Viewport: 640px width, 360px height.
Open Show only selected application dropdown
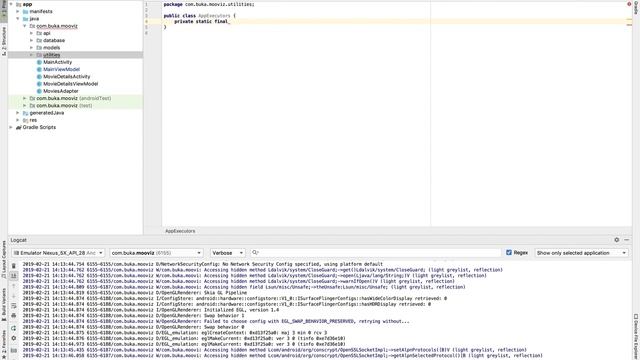[581, 253]
